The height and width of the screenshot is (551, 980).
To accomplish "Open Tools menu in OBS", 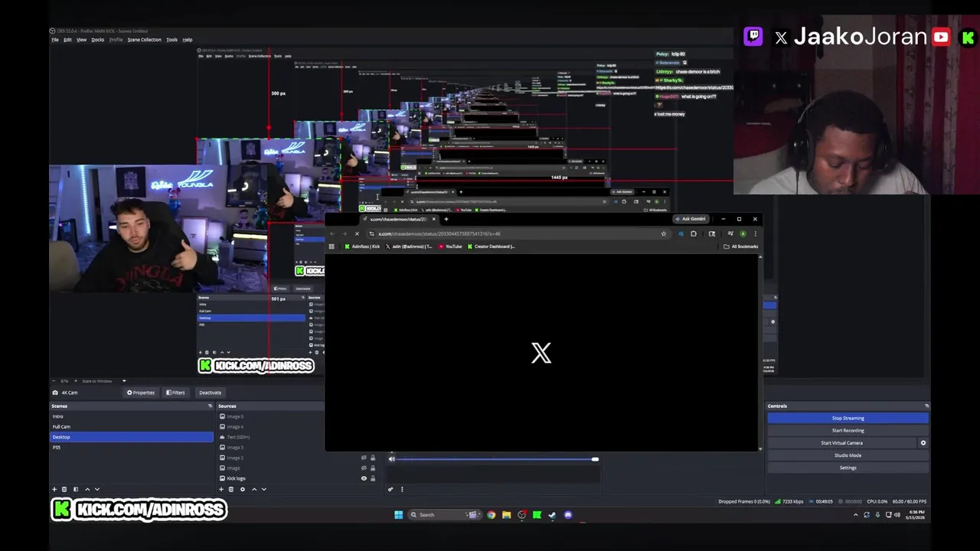I will (171, 40).
